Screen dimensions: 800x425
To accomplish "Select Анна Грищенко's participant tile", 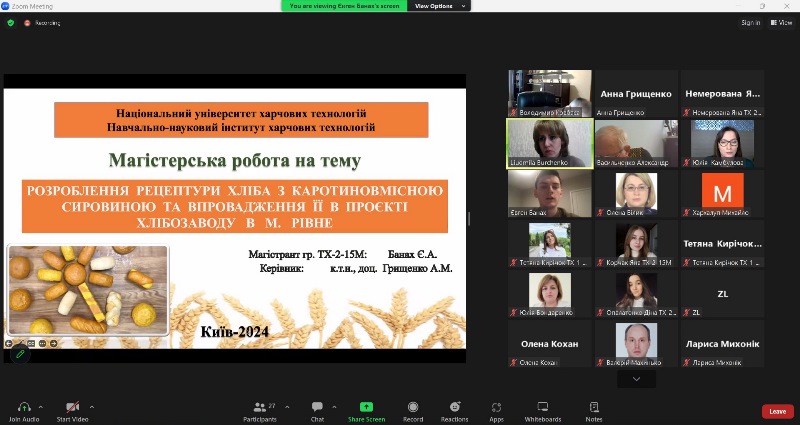I will pyautogui.click(x=636, y=94).
